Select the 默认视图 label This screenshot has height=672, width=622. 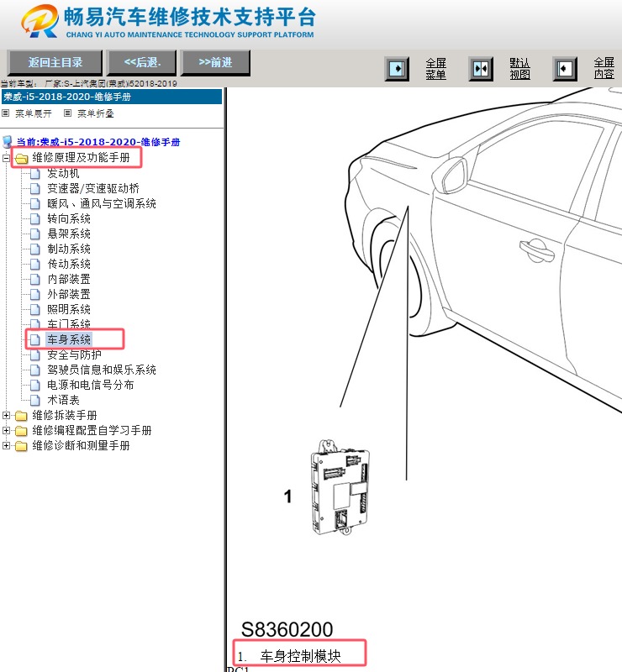coord(520,69)
